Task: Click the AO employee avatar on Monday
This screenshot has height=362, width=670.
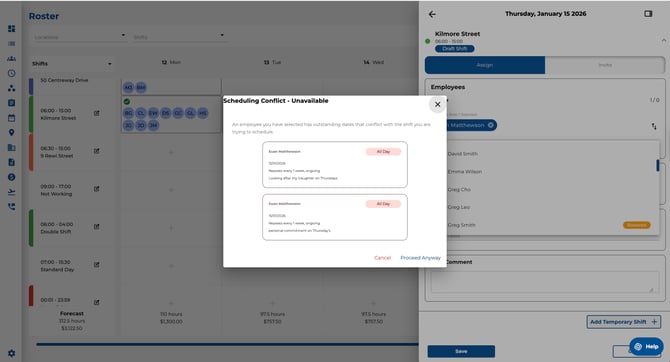Action: pos(128,88)
